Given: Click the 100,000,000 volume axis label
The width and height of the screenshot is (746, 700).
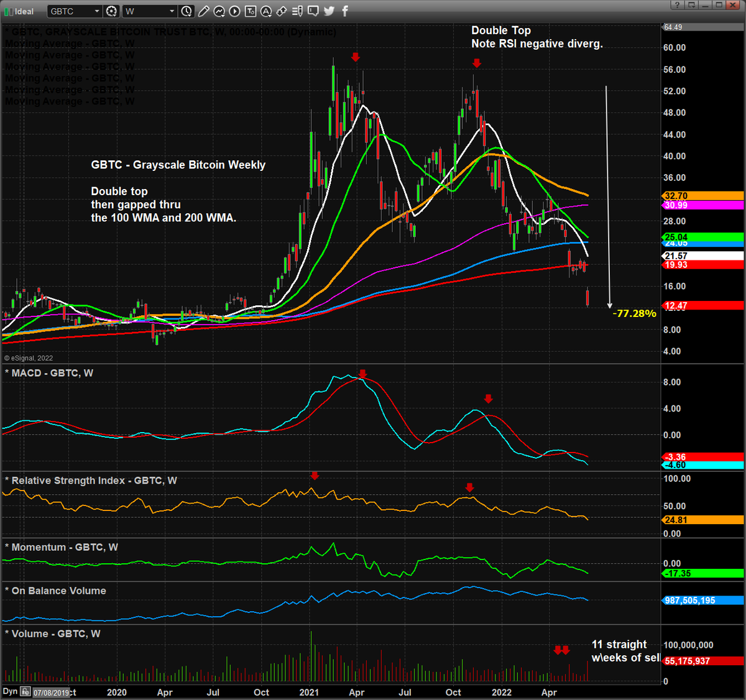Looking at the screenshot, I should click(x=688, y=645).
